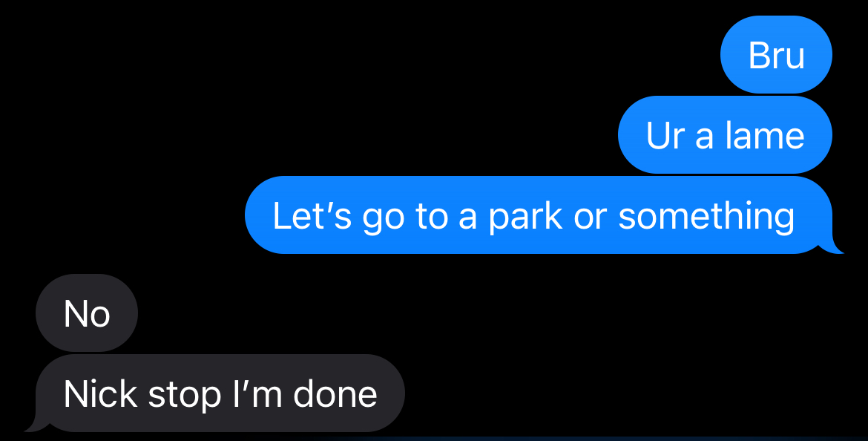Click the word "something" in the sent message
This screenshot has height=441, width=868.
[x=706, y=216]
